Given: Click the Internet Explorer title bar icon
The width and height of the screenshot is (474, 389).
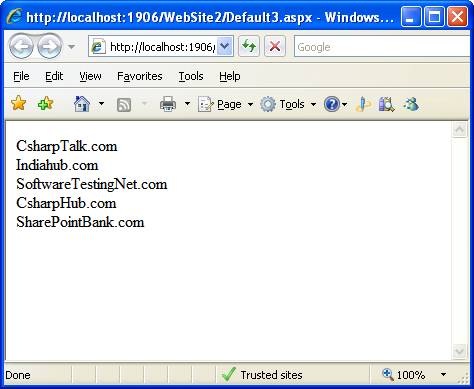Looking at the screenshot, I should [x=14, y=16].
